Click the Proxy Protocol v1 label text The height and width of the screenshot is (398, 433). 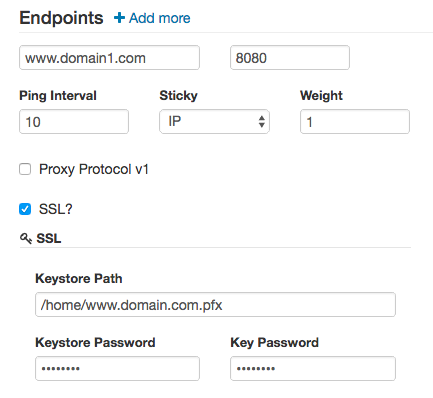(x=94, y=169)
